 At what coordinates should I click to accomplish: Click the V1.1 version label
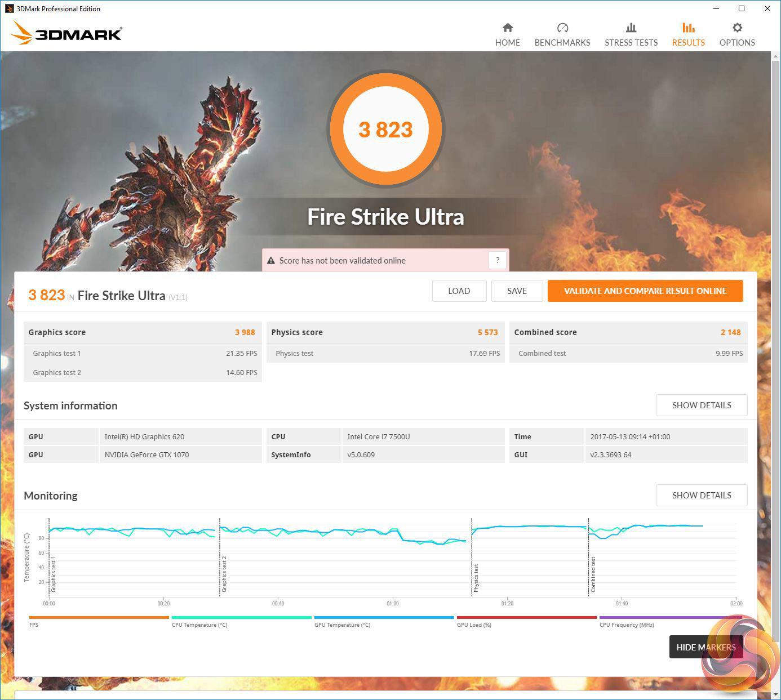pyautogui.click(x=178, y=297)
